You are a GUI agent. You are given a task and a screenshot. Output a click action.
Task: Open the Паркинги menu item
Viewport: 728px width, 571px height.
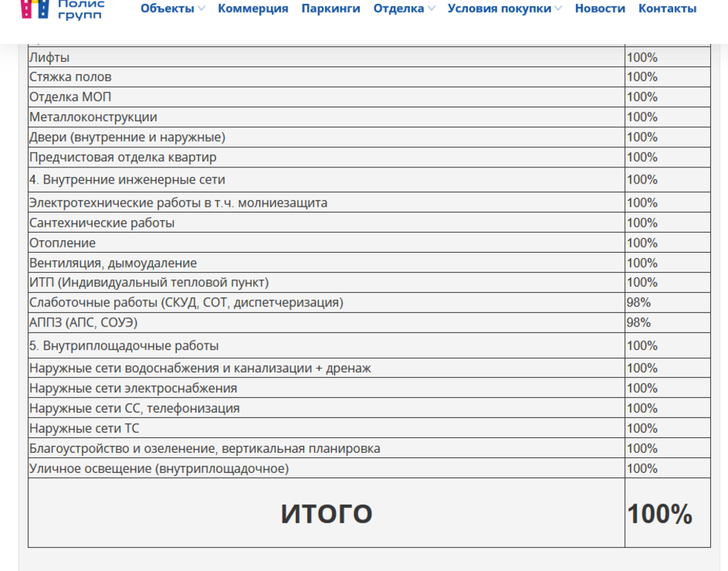point(331,8)
